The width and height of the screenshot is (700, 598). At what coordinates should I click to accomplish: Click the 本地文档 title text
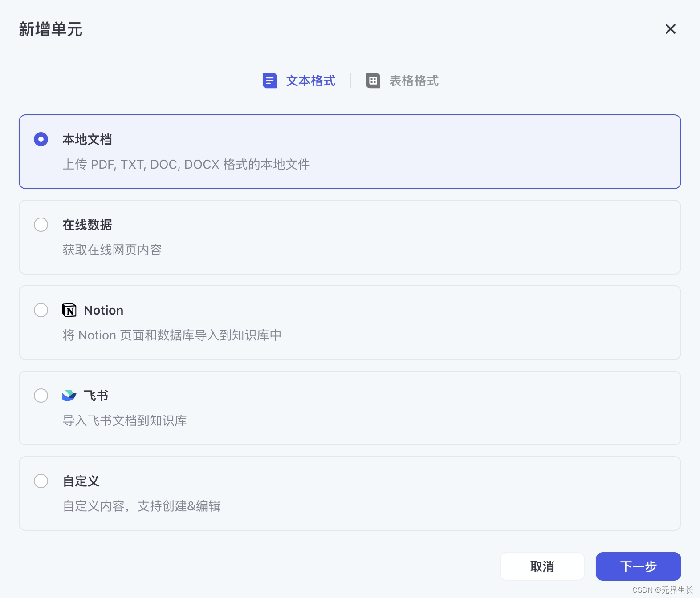87,140
